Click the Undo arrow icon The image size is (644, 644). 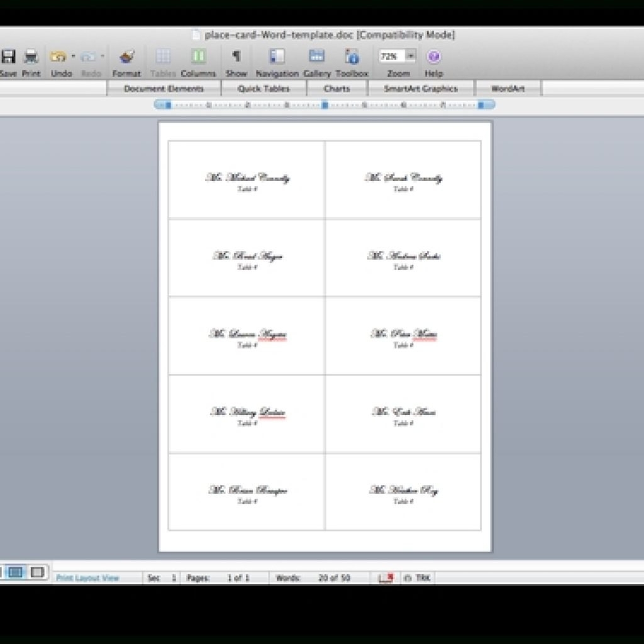pyautogui.click(x=58, y=57)
